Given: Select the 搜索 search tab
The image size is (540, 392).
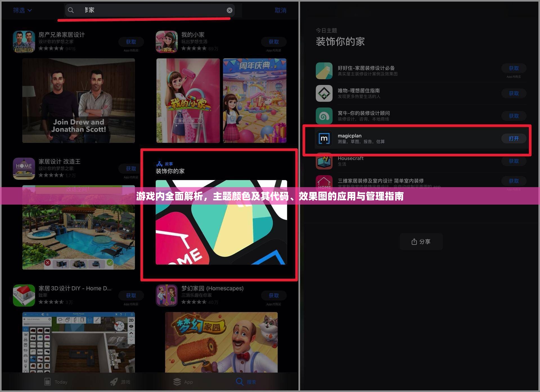Looking at the screenshot, I should pyautogui.click(x=246, y=382).
